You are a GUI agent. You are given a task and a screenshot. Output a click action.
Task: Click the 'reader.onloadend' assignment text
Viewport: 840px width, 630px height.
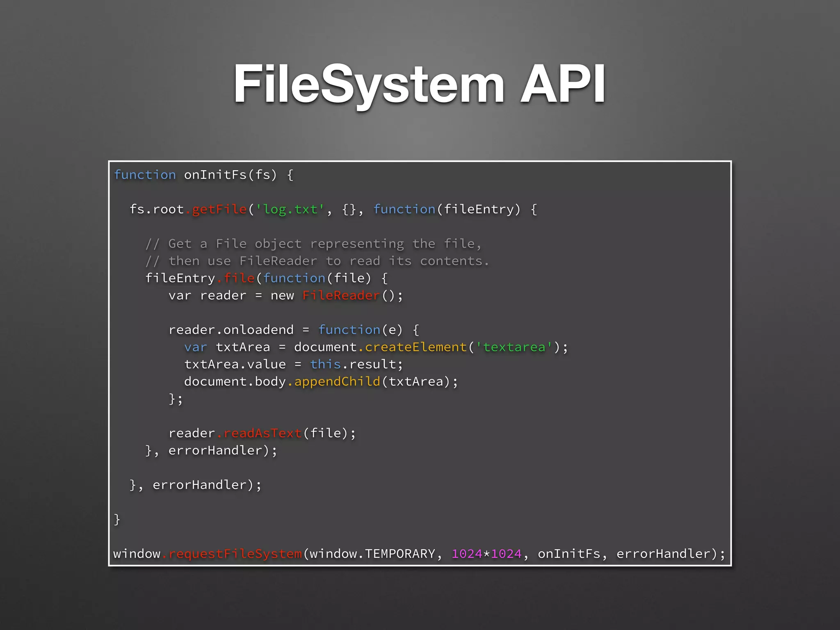231,330
